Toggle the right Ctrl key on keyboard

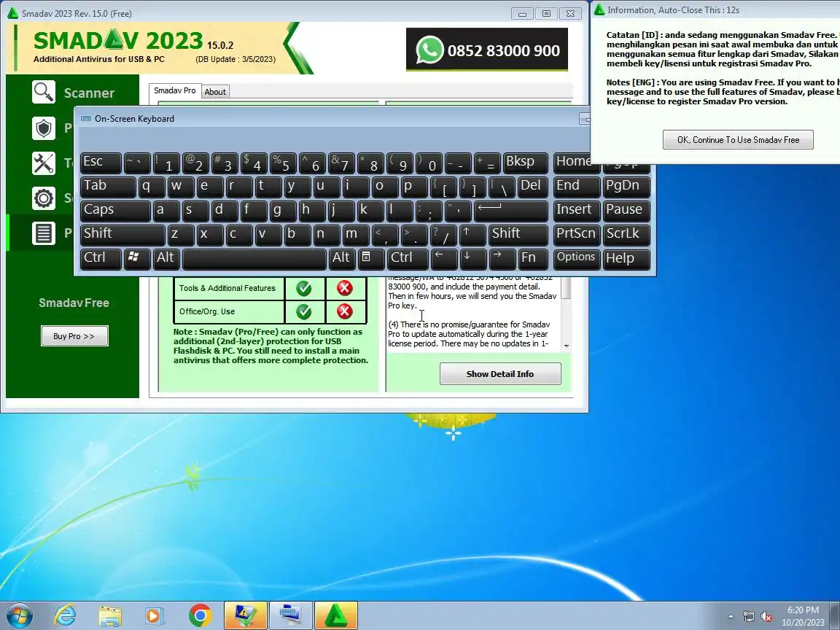[x=408, y=259]
